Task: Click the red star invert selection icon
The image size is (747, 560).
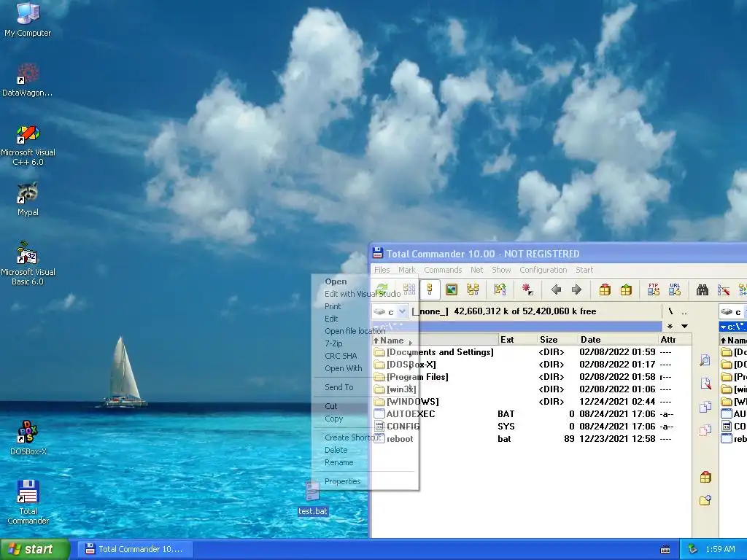Action: click(527, 289)
